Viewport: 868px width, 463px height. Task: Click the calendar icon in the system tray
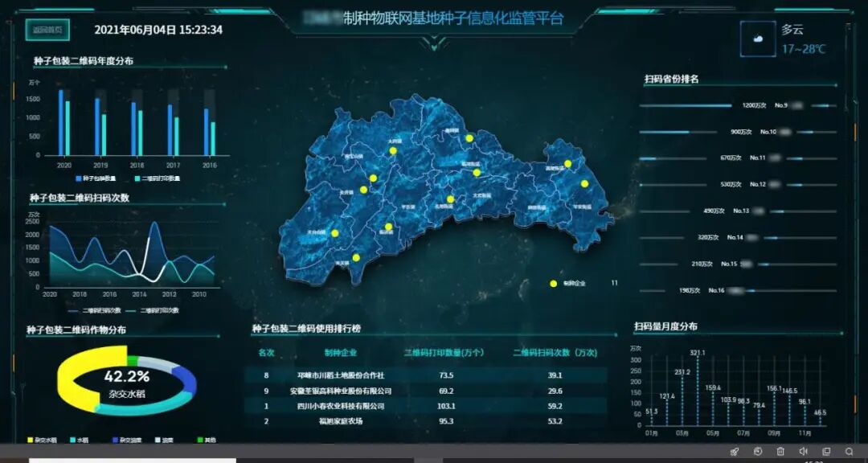click(827, 450)
